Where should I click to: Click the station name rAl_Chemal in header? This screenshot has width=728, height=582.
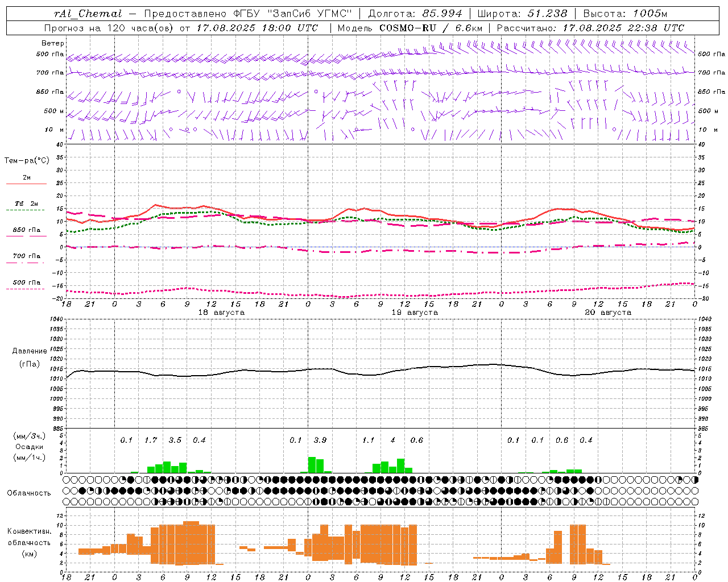coord(88,14)
